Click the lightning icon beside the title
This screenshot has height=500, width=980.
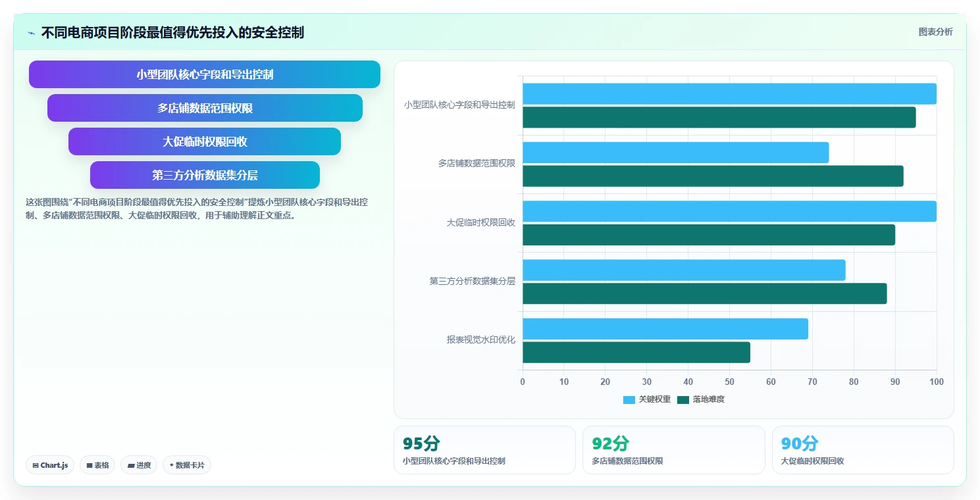click(31, 33)
